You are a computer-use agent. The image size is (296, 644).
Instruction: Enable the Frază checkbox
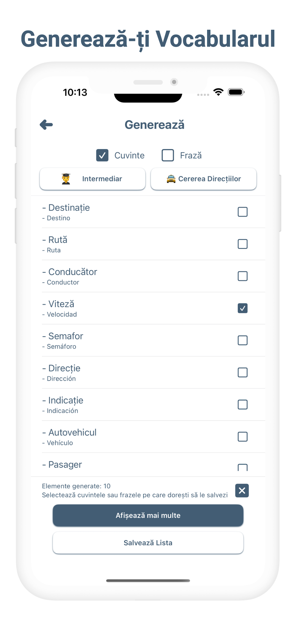pyautogui.click(x=168, y=155)
